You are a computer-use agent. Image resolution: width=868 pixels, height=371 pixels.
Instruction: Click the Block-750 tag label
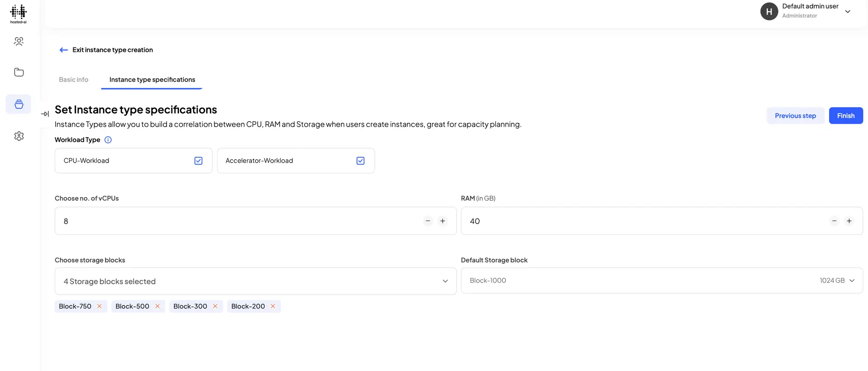pos(75,306)
